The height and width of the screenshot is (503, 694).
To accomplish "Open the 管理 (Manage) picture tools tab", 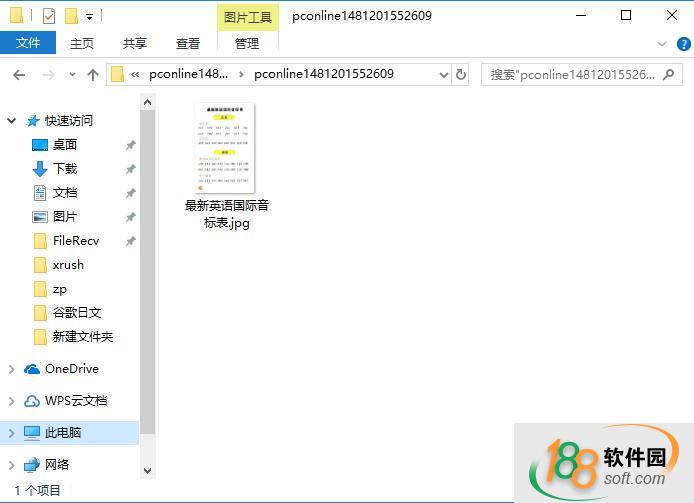I will [247, 43].
